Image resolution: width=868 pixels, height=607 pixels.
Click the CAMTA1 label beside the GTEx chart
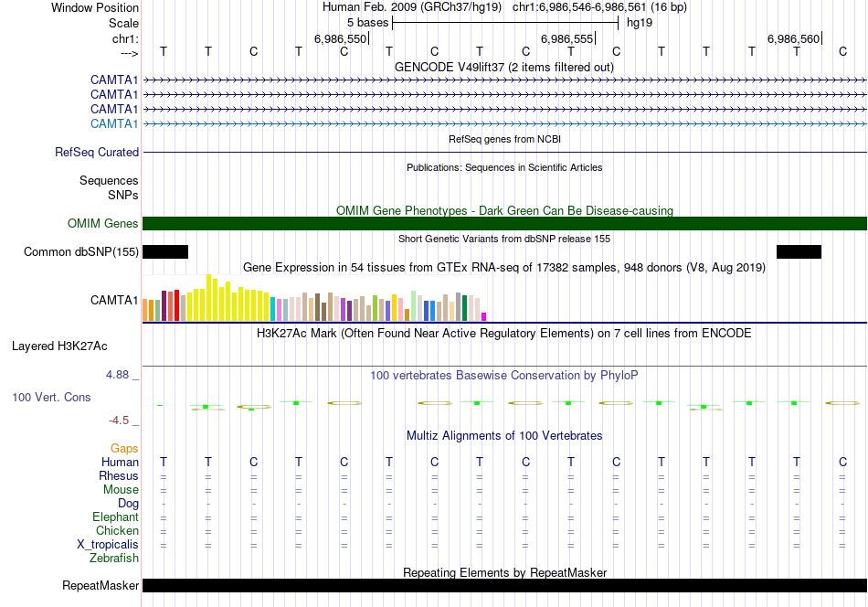tap(114, 300)
